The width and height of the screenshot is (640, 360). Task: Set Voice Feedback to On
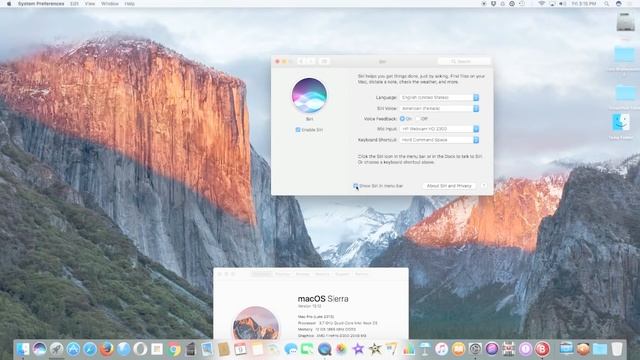[402, 119]
